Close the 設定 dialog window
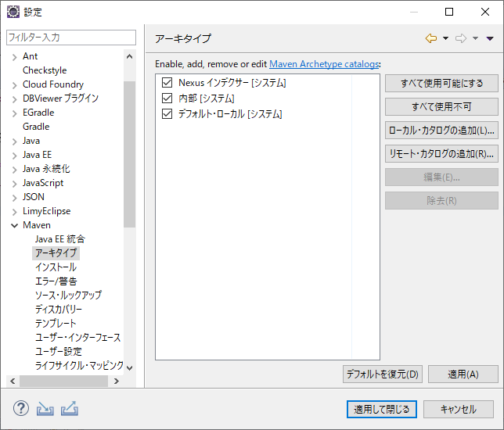504x430 pixels. (485, 12)
